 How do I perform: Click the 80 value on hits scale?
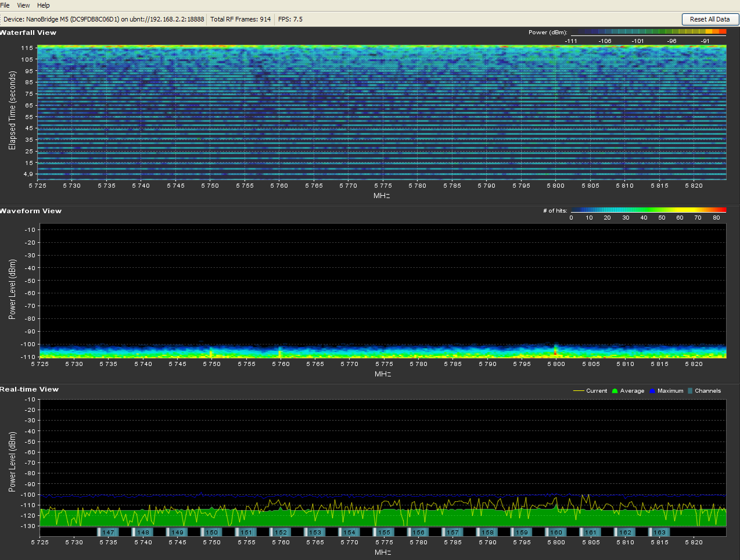716,218
